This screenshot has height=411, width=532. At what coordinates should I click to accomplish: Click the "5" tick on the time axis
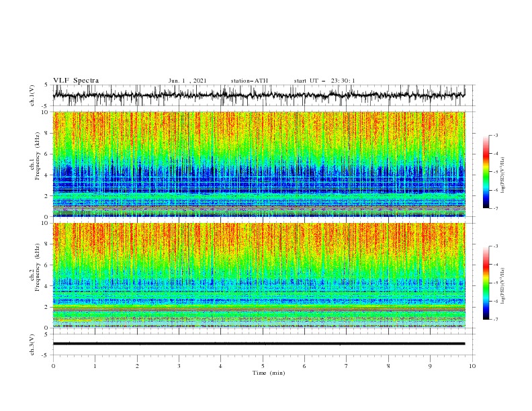click(x=263, y=366)
